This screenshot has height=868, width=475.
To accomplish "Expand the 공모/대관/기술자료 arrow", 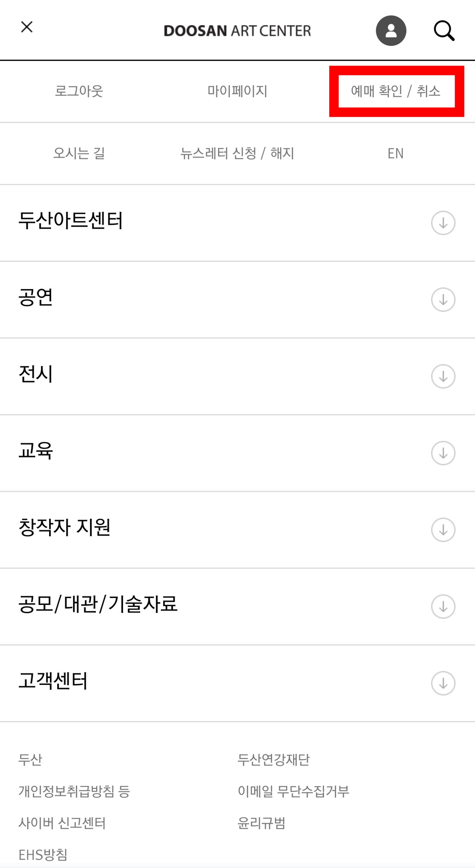I will [443, 606].
